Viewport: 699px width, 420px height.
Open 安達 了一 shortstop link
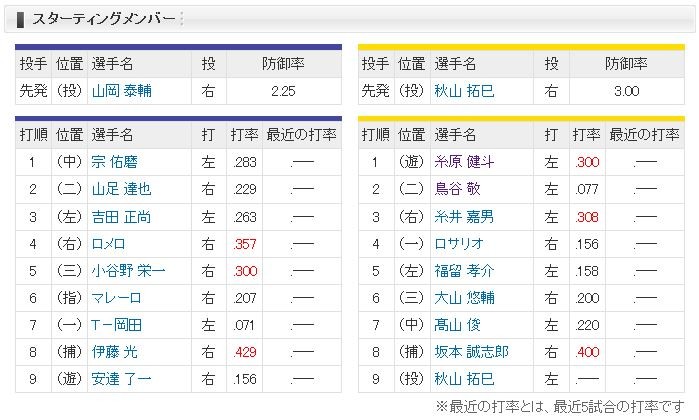tap(122, 378)
